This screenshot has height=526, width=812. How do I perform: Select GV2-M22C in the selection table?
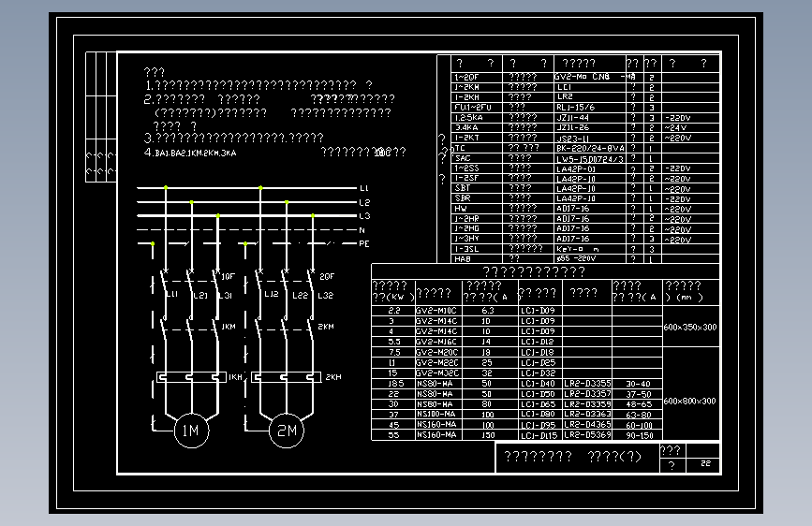coord(436,362)
